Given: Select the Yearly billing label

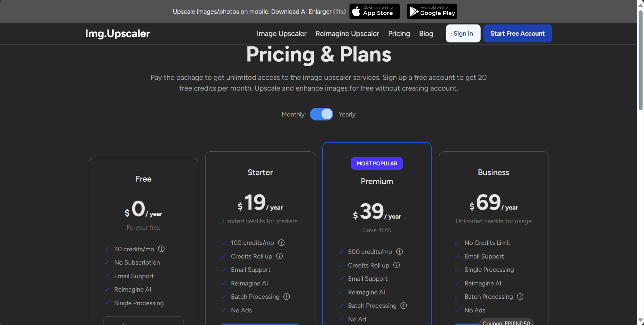Looking at the screenshot, I should [347, 114].
